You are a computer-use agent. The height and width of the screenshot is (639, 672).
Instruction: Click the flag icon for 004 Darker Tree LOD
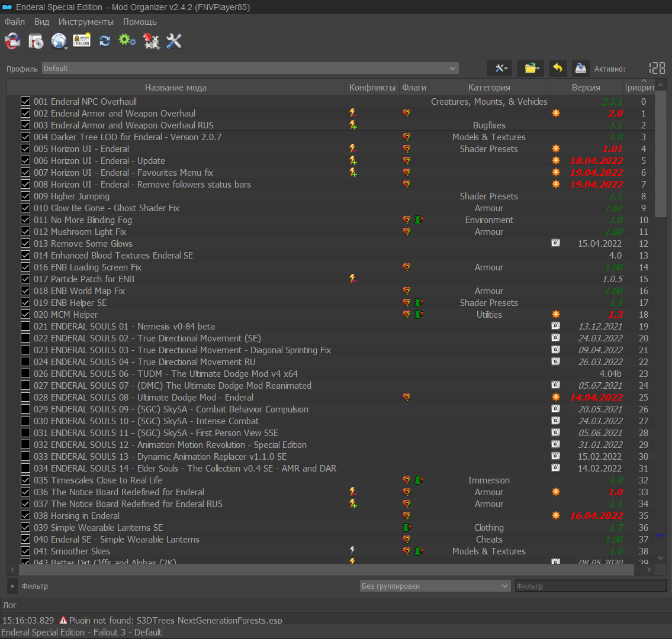(x=407, y=137)
